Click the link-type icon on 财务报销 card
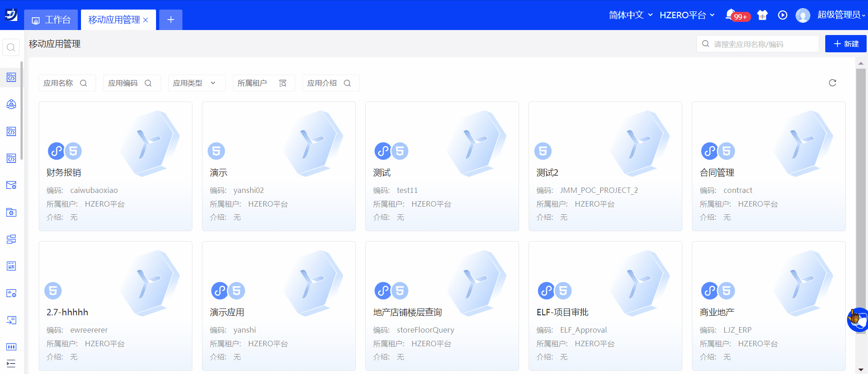 56,151
